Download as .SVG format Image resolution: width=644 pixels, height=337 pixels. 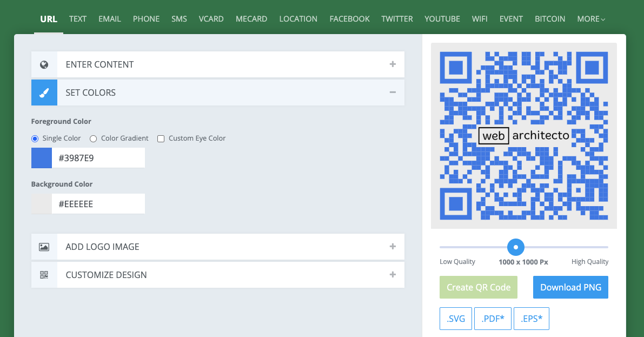click(456, 319)
